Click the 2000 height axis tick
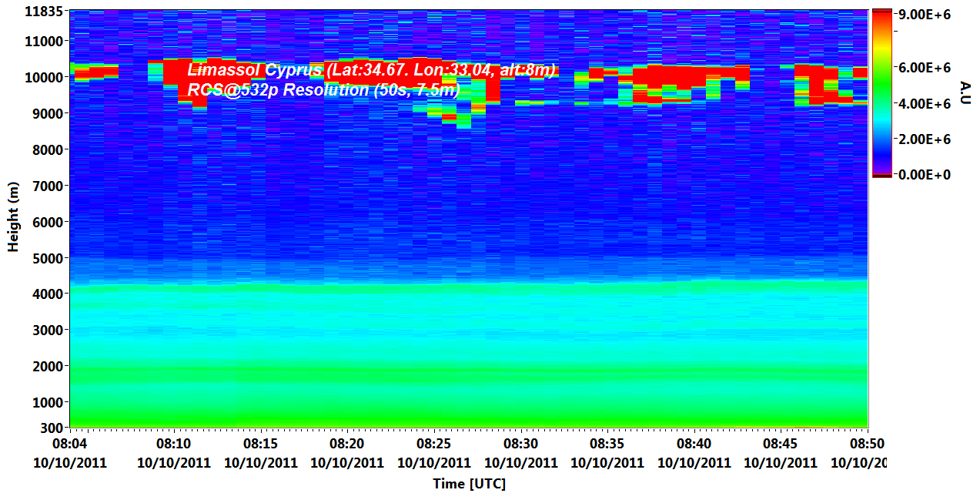 click(48, 366)
